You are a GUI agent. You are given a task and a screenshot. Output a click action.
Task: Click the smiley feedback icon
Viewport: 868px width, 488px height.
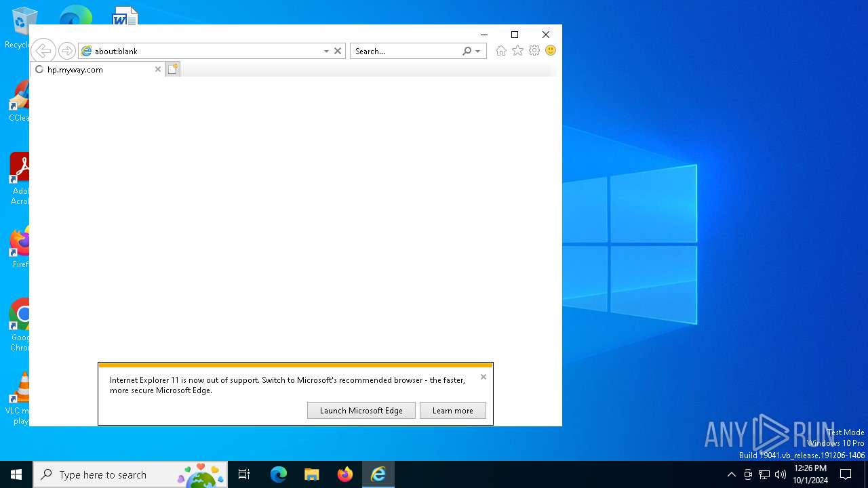[x=551, y=51]
